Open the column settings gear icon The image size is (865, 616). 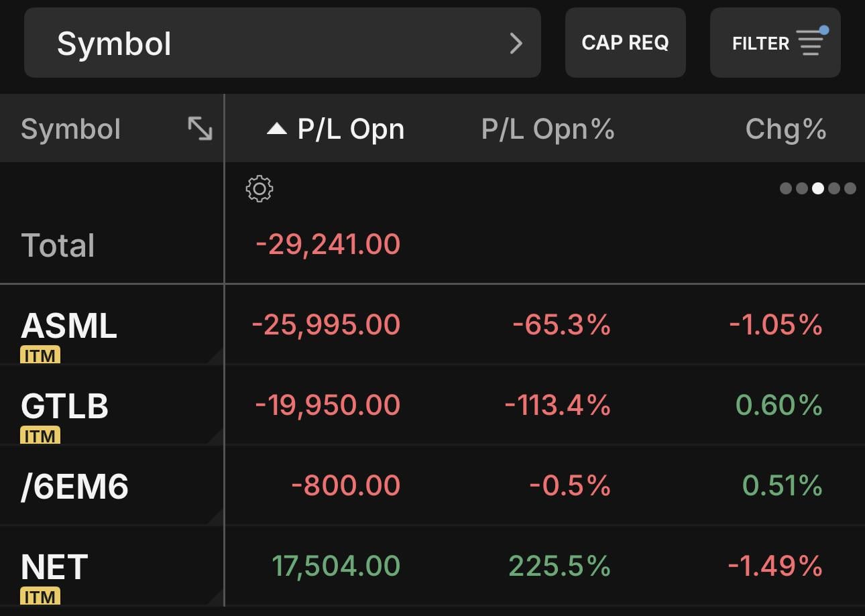tap(259, 189)
